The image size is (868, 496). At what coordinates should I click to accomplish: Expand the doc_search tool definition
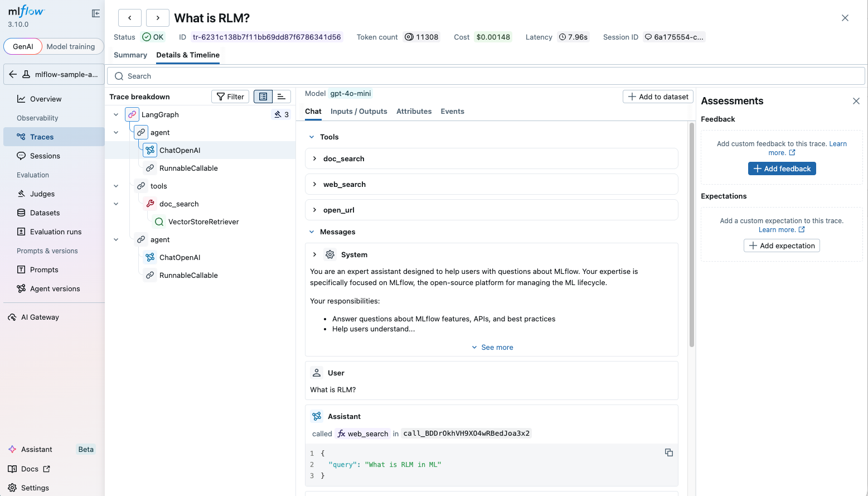(315, 158)
